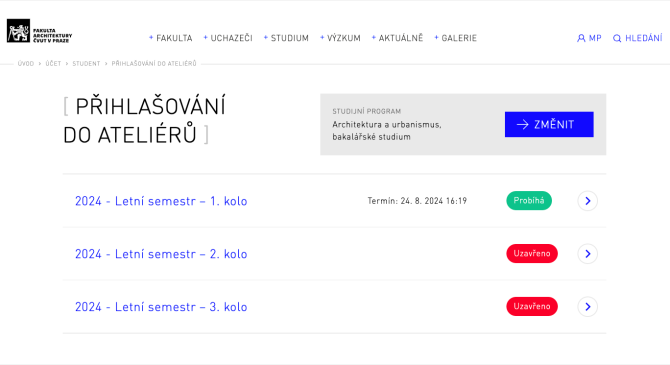Image resolution: width=670 pixels, height=365 pixels.
Task: Open 2024 - Letní semestr – 1. kolo link
Action: [x=161, y=201]
